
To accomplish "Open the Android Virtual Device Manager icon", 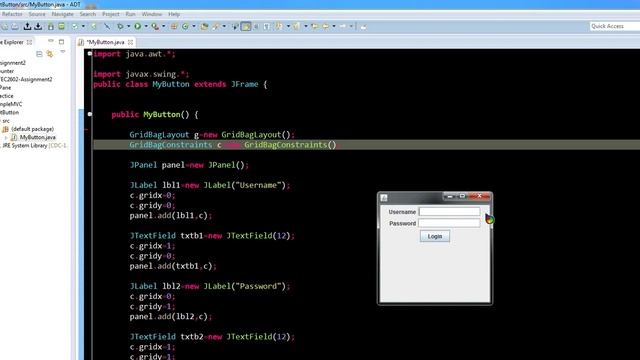I will [x=61, y=27].
